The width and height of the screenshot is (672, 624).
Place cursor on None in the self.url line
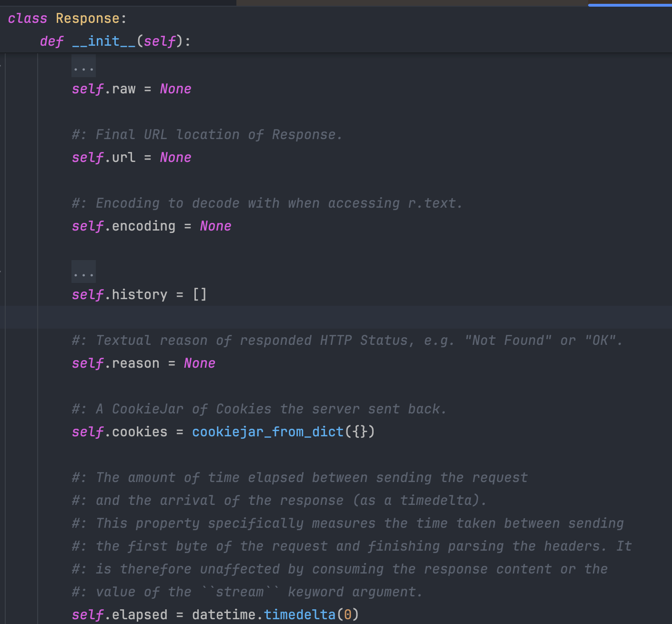175,158
